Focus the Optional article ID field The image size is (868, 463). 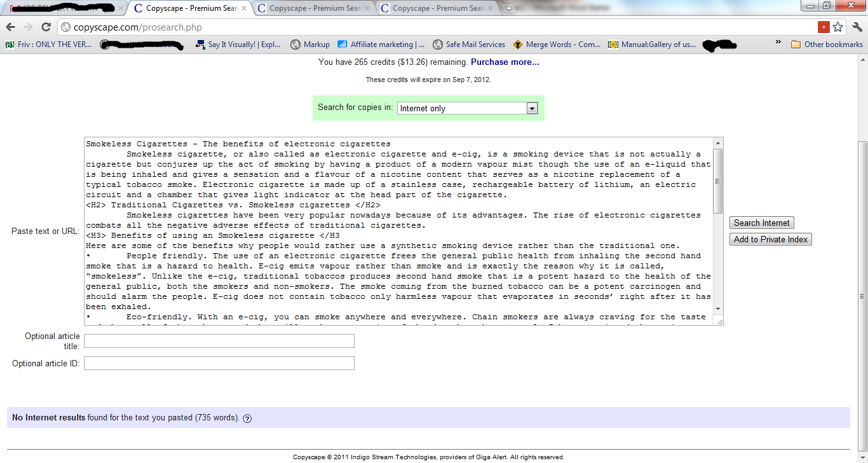click(x=219, y=363)
